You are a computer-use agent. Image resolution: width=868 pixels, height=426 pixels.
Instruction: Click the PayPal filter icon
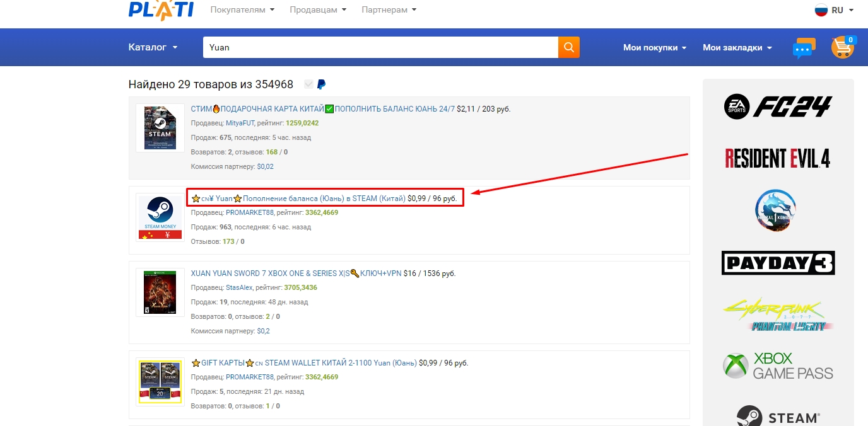[x=321, y=84]
